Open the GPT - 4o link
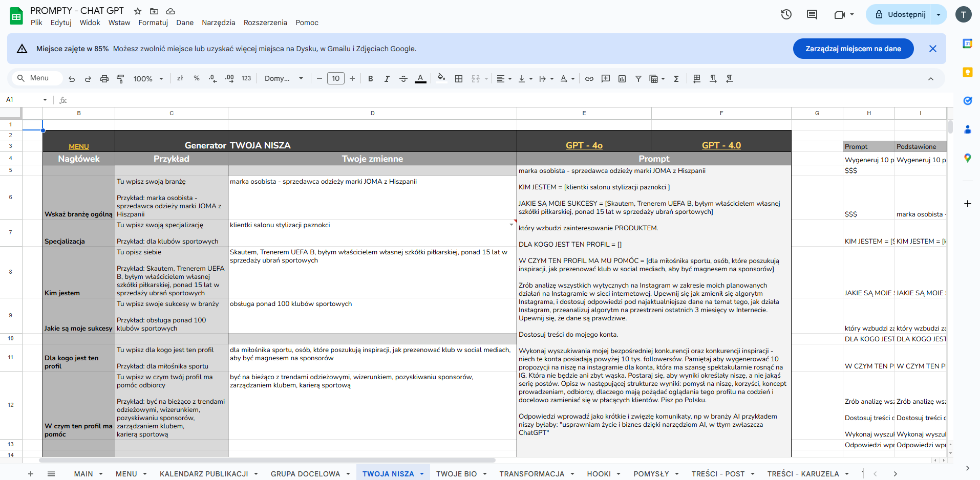The width and height of the screenshot is (980, 480). (584, 145)
